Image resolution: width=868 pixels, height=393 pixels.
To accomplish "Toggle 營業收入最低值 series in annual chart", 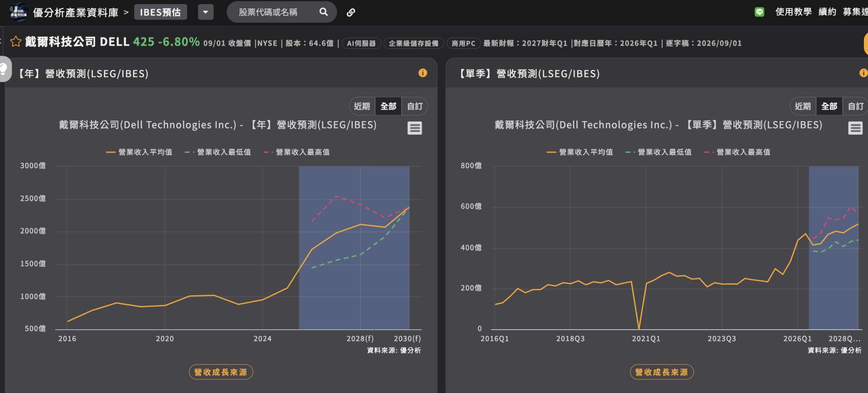I will point(218,152).
